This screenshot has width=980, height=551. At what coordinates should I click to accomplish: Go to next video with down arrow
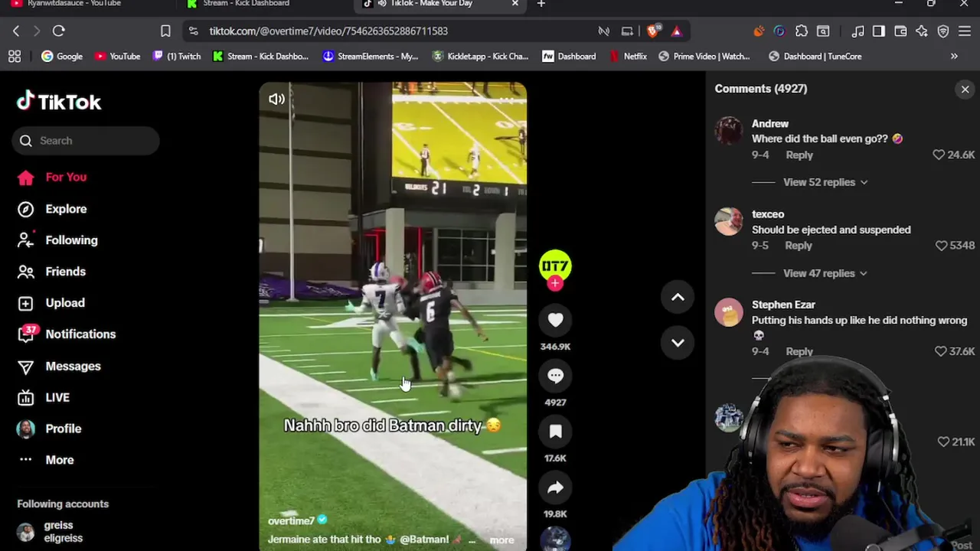(678, 343)
